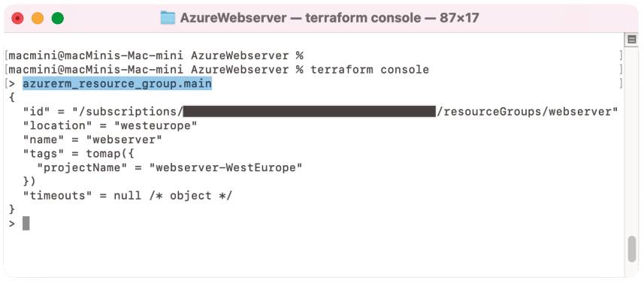
Task: Click the closing curly brace of output
Action: 12,209
